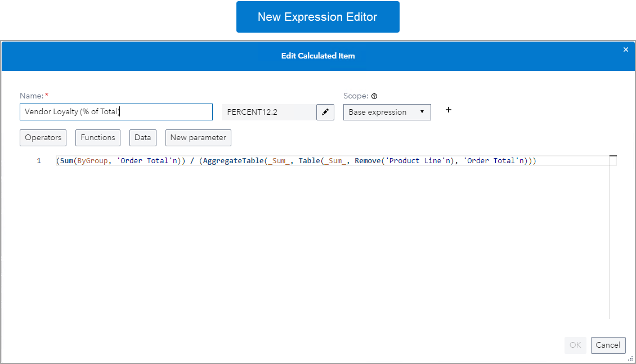Click the disabled OK button
The height and width of the screenshot is (364, 636).
click(x=575, y=345)
